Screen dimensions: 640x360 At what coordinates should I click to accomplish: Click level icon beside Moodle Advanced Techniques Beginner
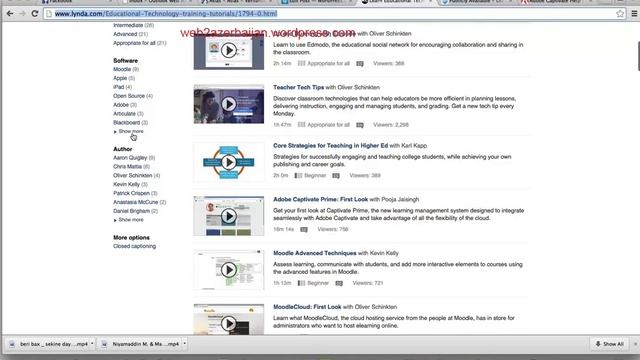(301, 283)
